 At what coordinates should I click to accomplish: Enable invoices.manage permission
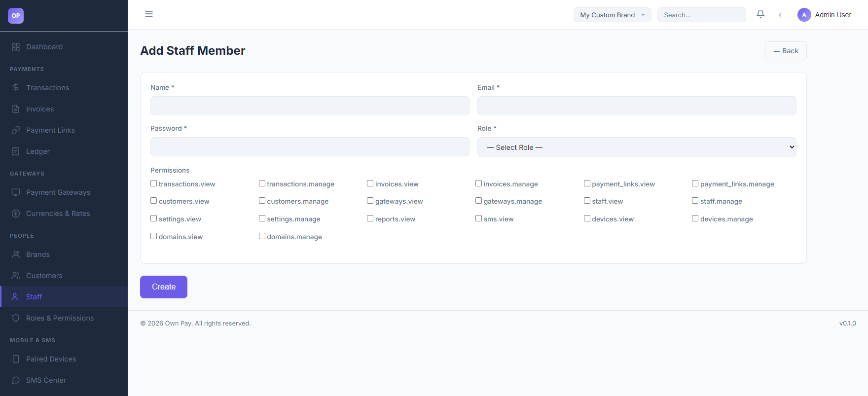[479, 183]
